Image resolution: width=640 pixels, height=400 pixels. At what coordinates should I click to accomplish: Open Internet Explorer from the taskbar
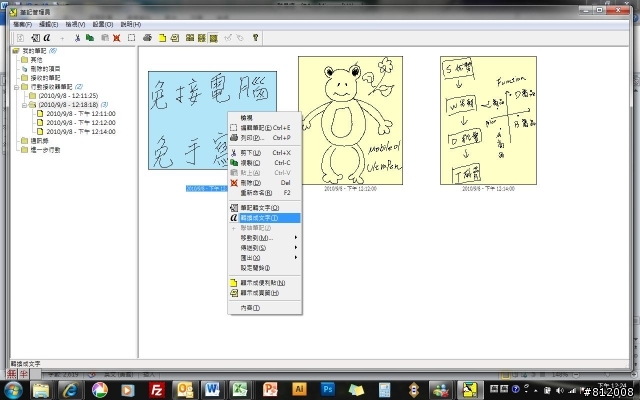tap(70, 390)
